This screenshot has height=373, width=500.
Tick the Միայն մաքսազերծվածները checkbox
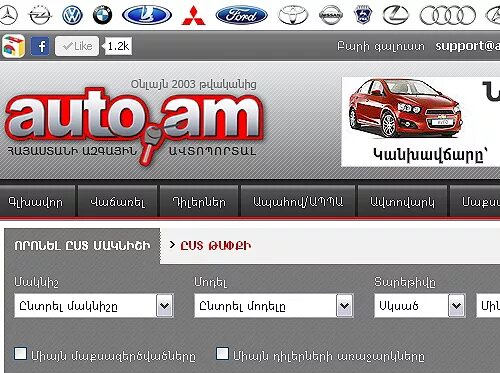21,353
